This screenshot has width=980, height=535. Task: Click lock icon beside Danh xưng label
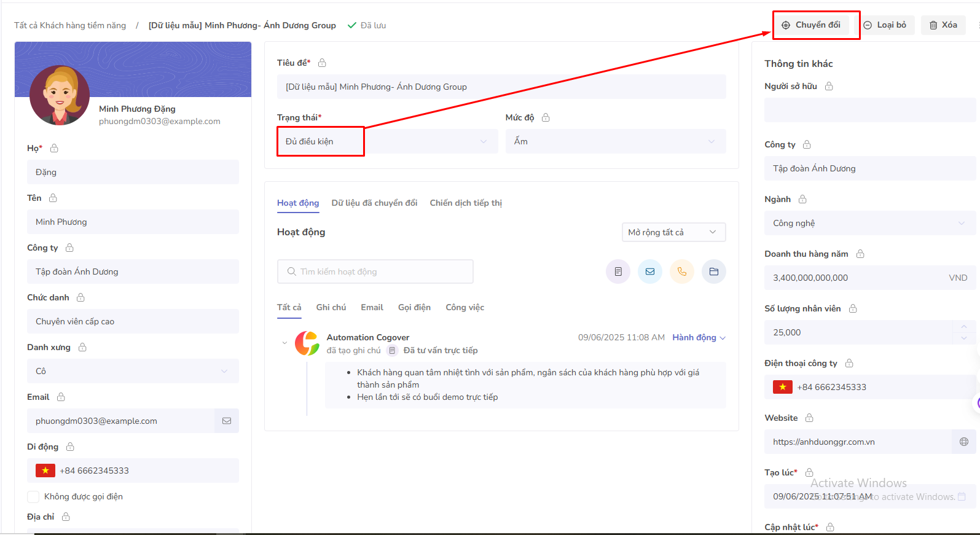click(x=82, y=347)
